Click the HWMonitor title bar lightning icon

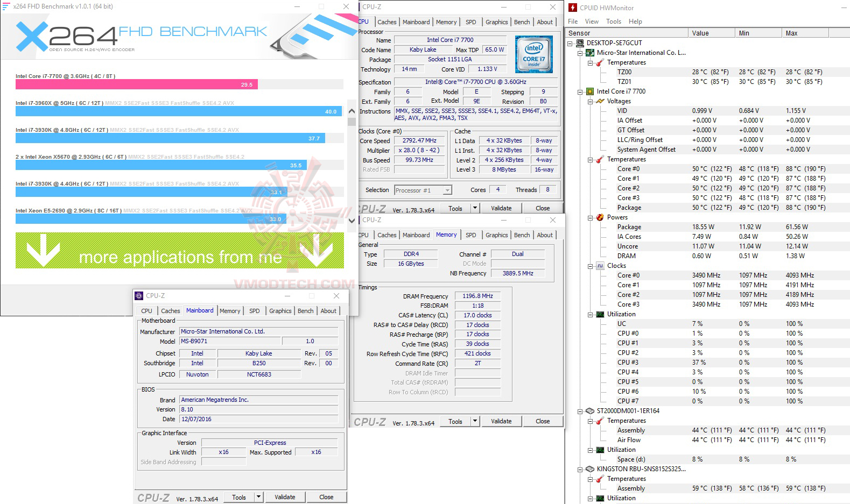pos(573,8)
